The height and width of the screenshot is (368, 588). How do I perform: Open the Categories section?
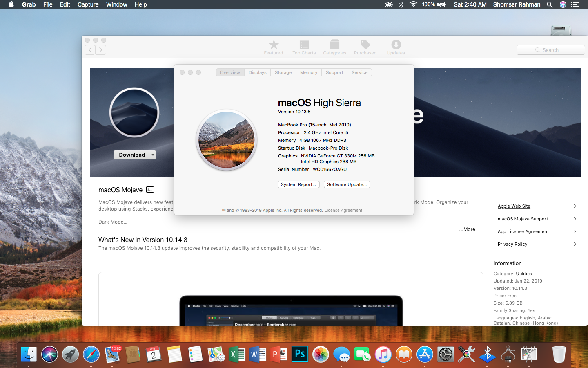pos(334,47)
